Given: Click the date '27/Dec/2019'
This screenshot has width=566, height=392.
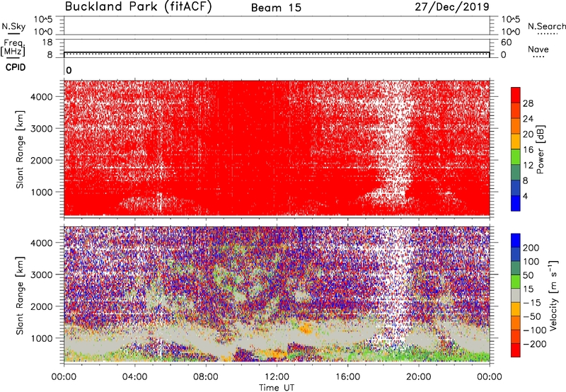Looking at the screenshot, I should [452, 7].
